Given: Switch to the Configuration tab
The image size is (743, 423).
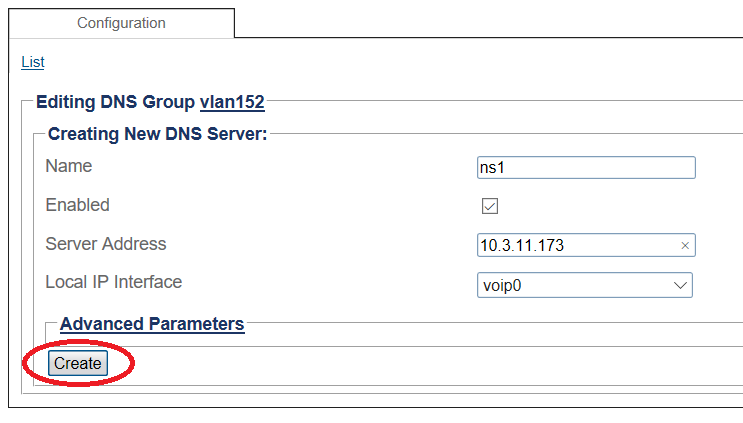Looking at the screenshot, I should (x=121, y=23).
